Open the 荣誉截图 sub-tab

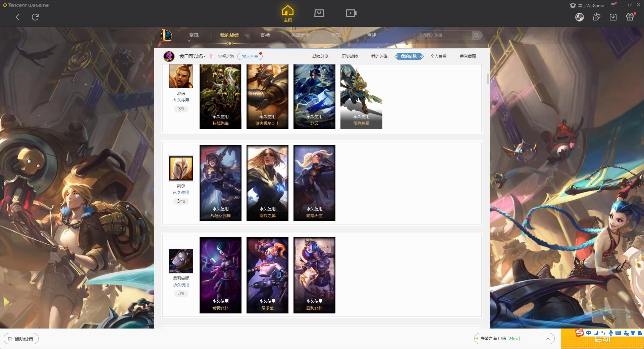click(468, 56)
